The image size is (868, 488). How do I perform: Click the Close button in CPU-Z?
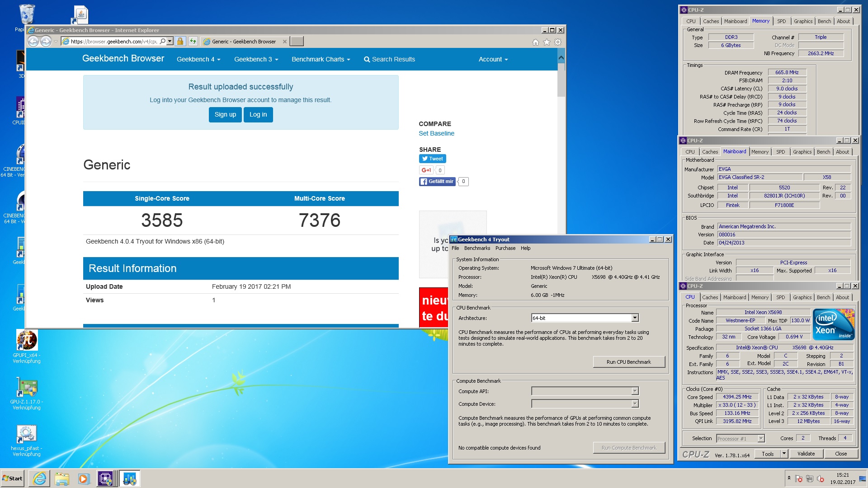tap(841, 454)
